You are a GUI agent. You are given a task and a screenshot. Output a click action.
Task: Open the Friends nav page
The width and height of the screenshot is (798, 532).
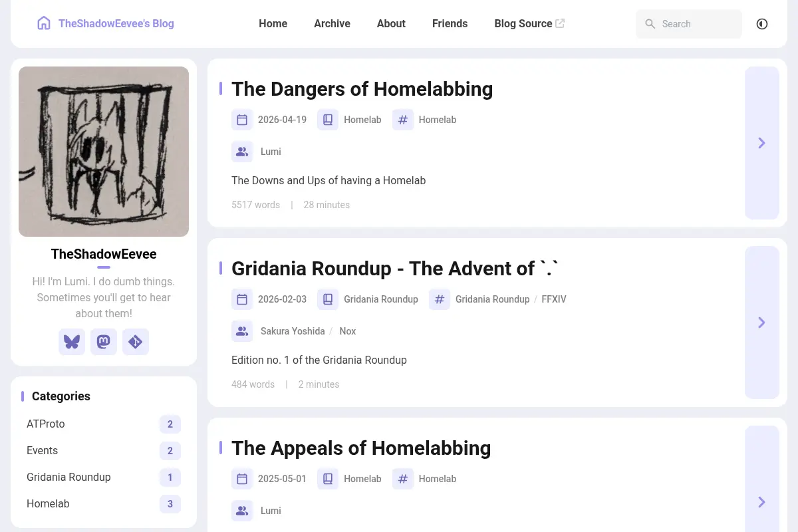(x=450, y=23)
